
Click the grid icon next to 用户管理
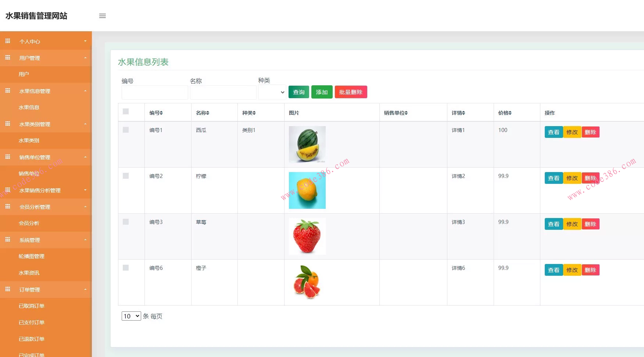tap(8, 57)
